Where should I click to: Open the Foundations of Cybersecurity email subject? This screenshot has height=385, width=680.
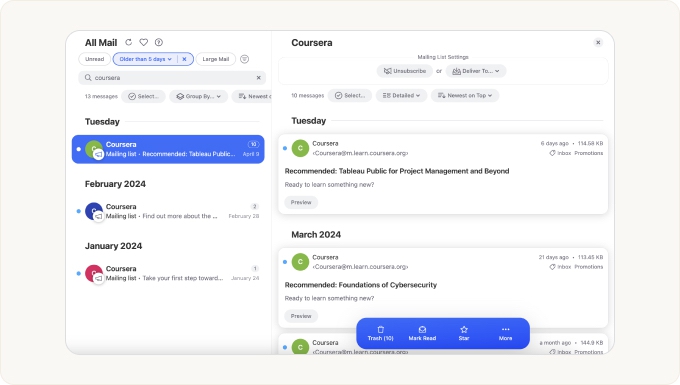pyautogui.click(x=361, y=285)
